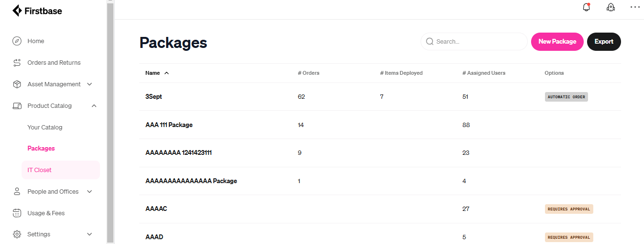Collapse Product Catalog chevron

(94, 106)
